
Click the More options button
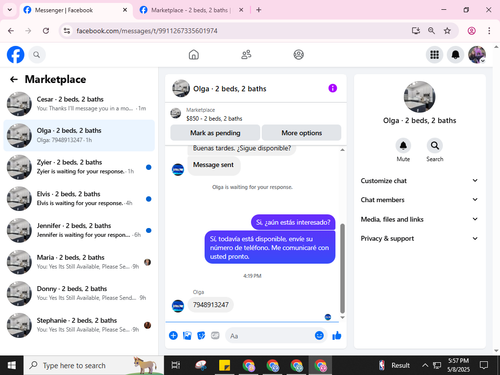(302, 133)
